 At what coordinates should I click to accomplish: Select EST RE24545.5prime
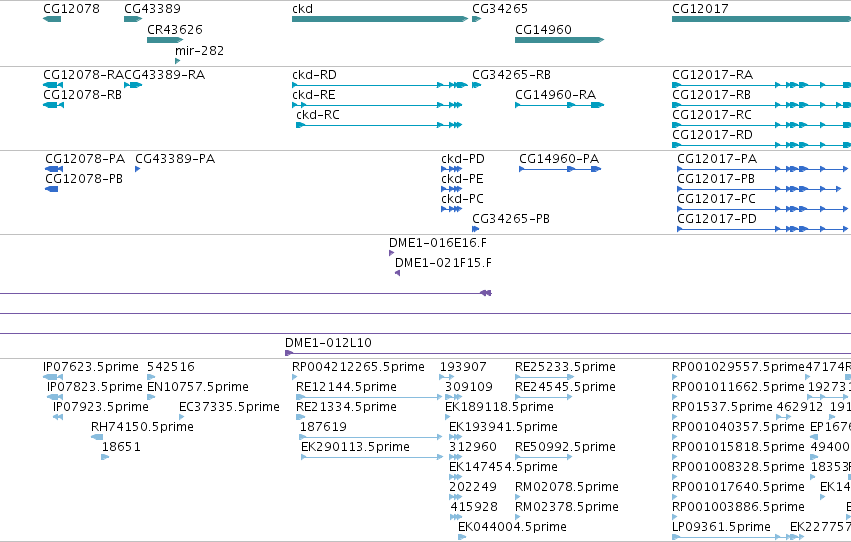click(x=566, y=387)
